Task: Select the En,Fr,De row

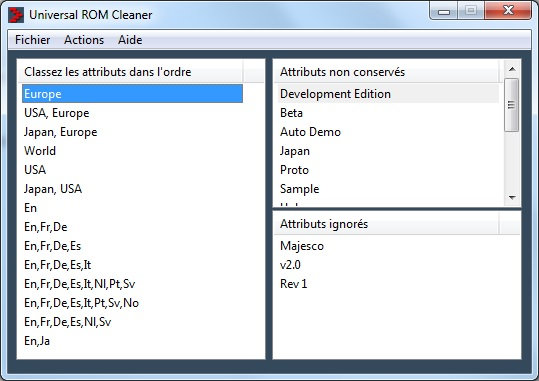Action: [x=132, y=227]
